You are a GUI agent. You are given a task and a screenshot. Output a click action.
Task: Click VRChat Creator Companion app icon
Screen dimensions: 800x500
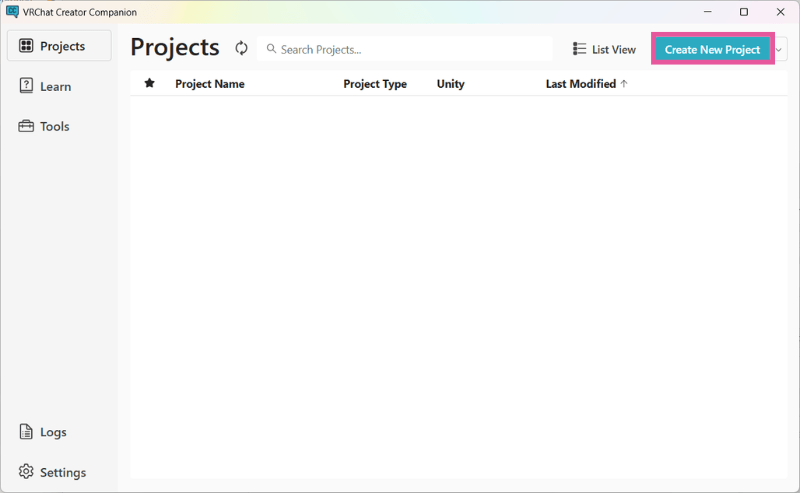(13, 12)
